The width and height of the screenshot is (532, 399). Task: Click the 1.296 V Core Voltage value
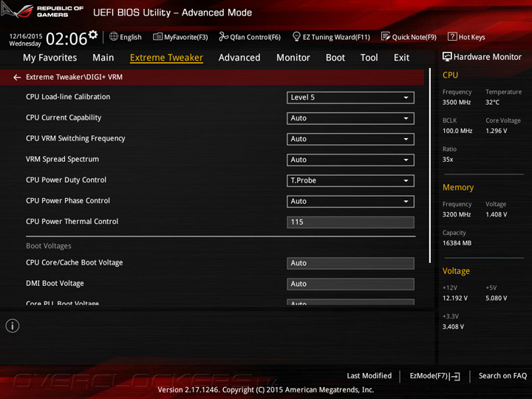click(497, 131)
